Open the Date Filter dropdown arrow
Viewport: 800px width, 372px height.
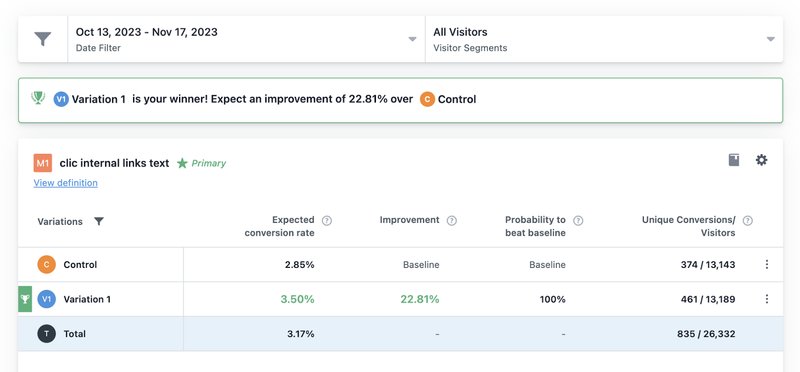(x=412, y=39)
